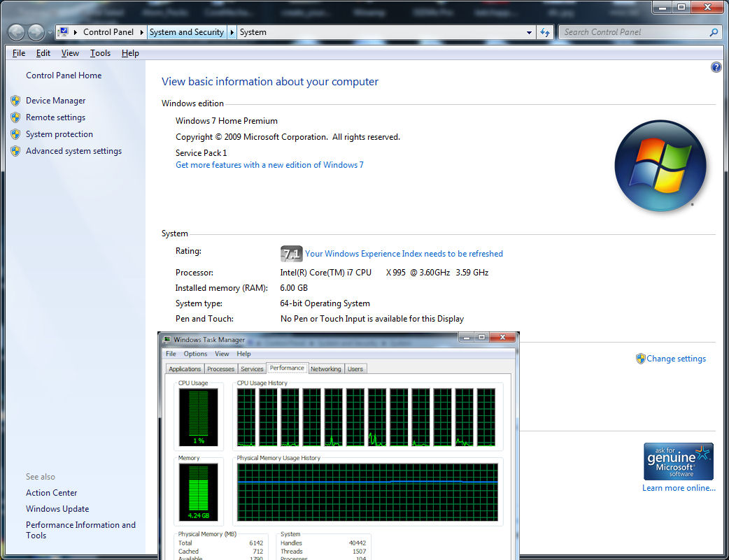Click the shield icon next to Remote settings
Screen dimensions: 729x560
pos(15,117)
